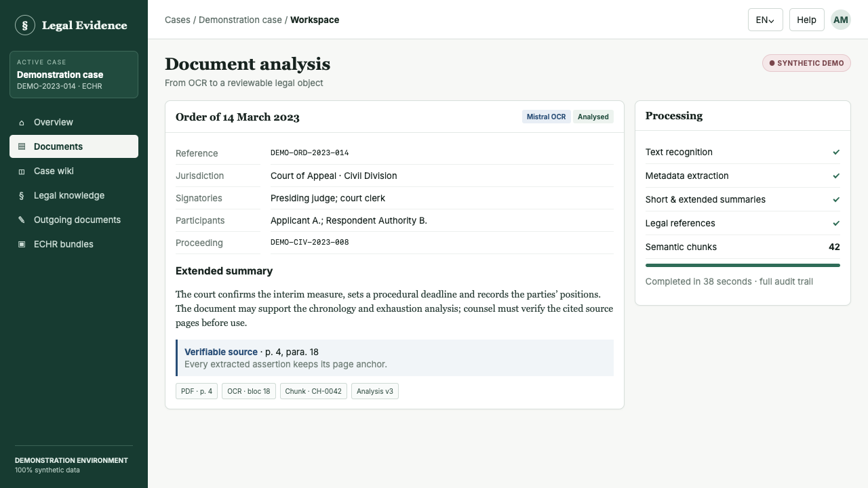The height and width of the screenshot is (488, 868).
Task: Click the Metadata extraction checkmark
Action: [836, 176]
